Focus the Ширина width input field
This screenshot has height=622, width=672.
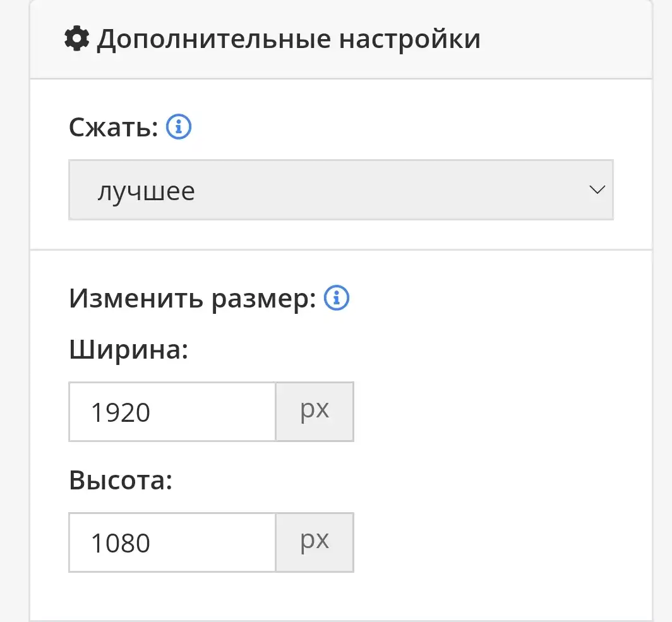tap(172, 412)
